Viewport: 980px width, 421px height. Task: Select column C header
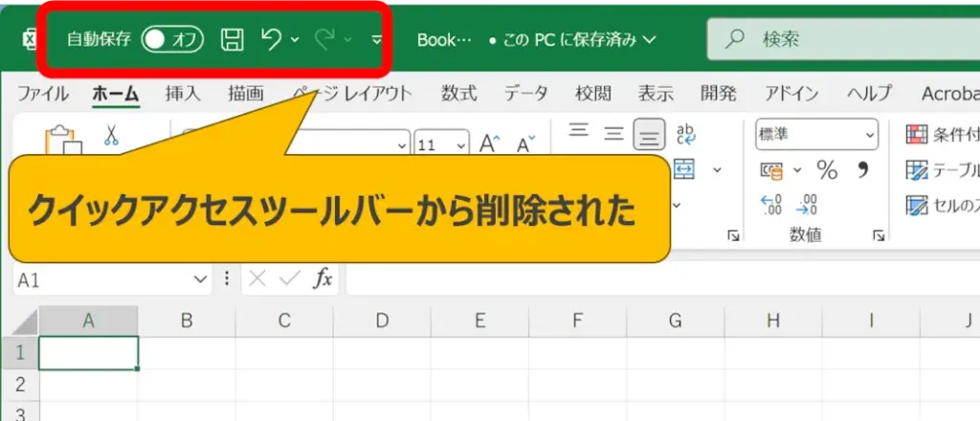coord(283,321)
